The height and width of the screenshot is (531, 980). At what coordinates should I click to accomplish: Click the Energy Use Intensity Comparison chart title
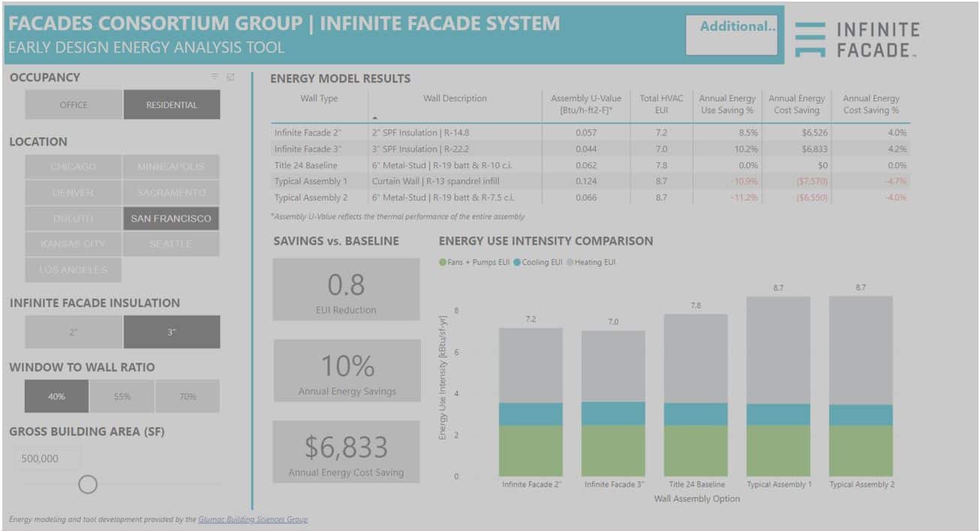[x=546, y=241]
